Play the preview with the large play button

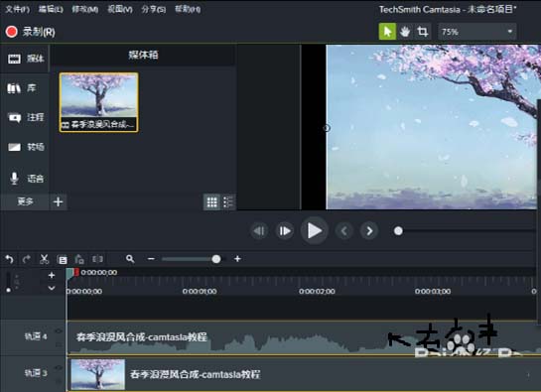click(314, 231)
